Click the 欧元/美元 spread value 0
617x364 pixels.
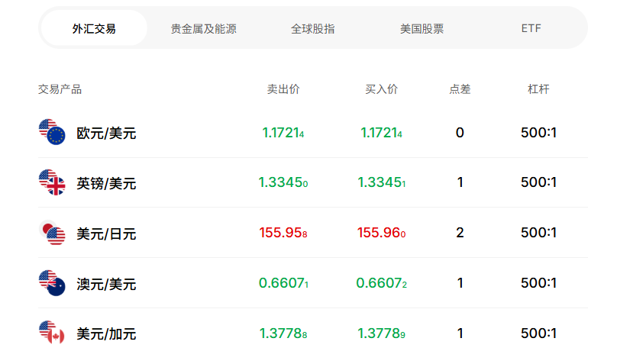[460, 133]
